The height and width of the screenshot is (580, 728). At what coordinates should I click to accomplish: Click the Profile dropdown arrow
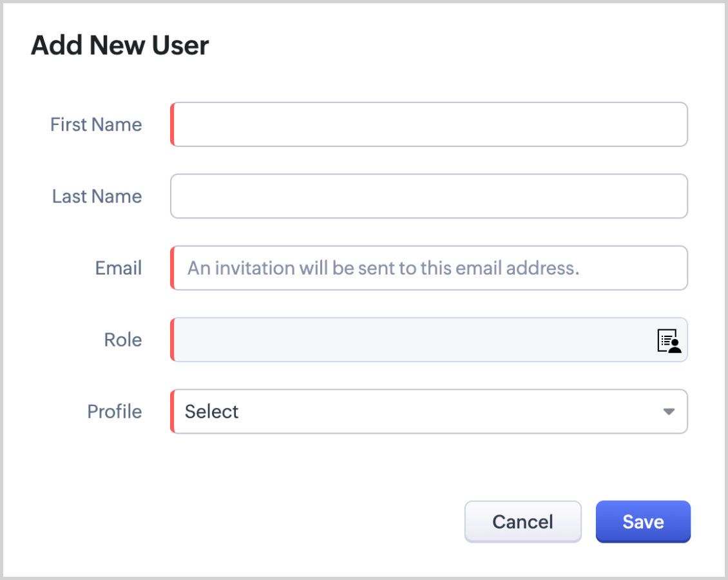coord(669,411)
